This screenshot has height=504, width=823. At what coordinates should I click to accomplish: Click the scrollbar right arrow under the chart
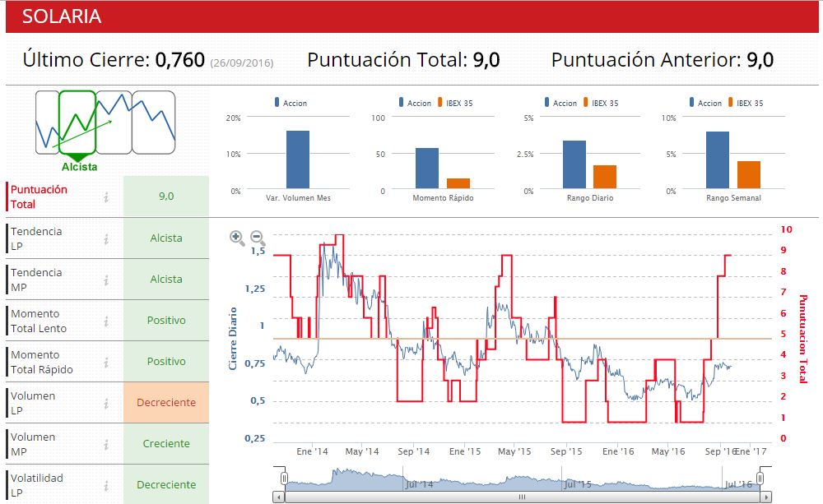pyautogui.click(x=766, y=497)
